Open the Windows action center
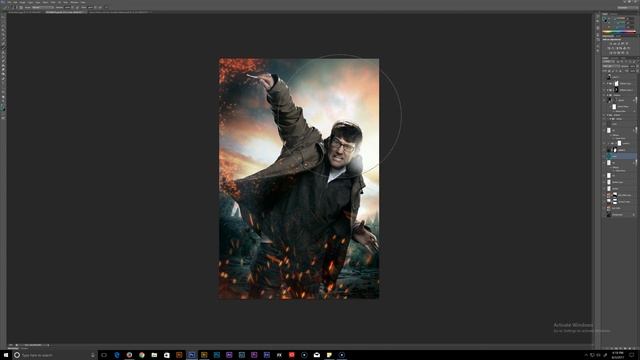Viewport: 640px width, 360px height. tap(631, 355)
